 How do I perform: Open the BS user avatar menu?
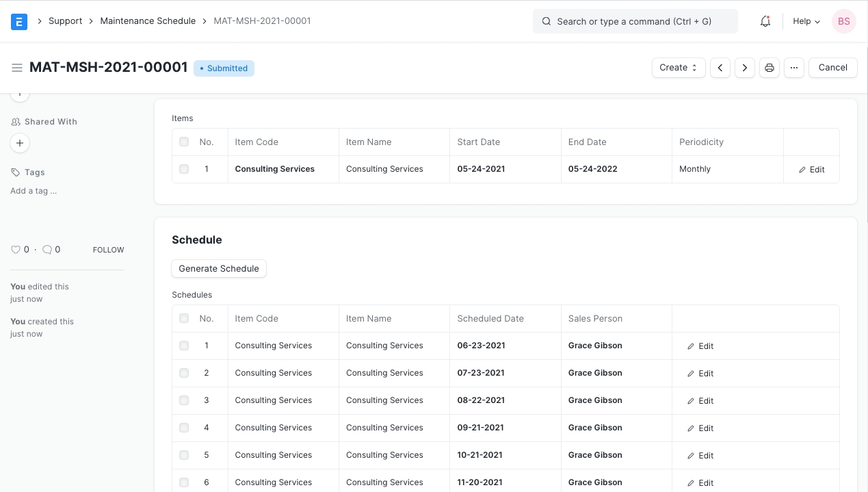coord(843,21)
